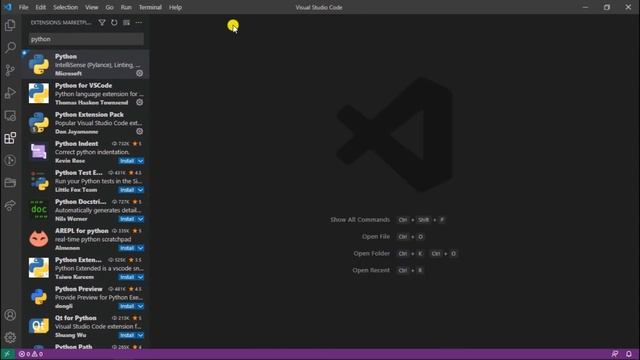Expand install options for Python Docstring

140,219
